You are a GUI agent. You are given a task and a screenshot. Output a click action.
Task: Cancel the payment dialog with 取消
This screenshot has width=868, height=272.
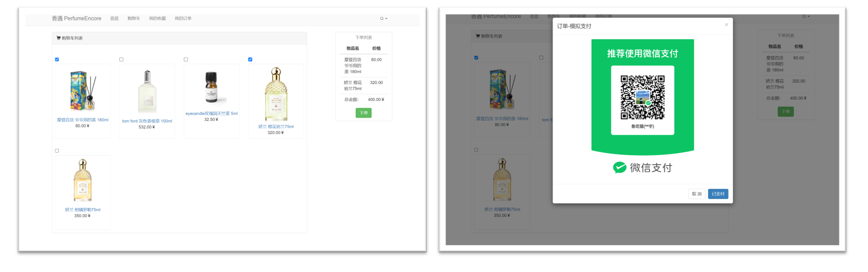697,194
